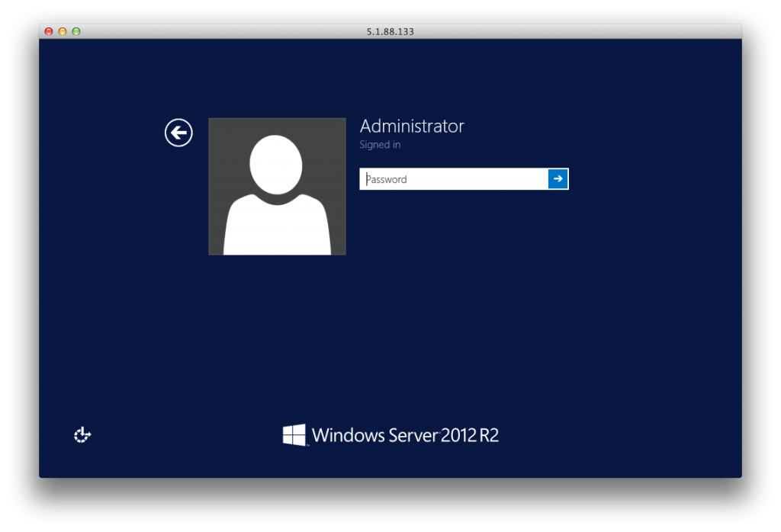The image size is (781, 532).
Task: Minimize the window with the yellow button
Action: (63, 31)
